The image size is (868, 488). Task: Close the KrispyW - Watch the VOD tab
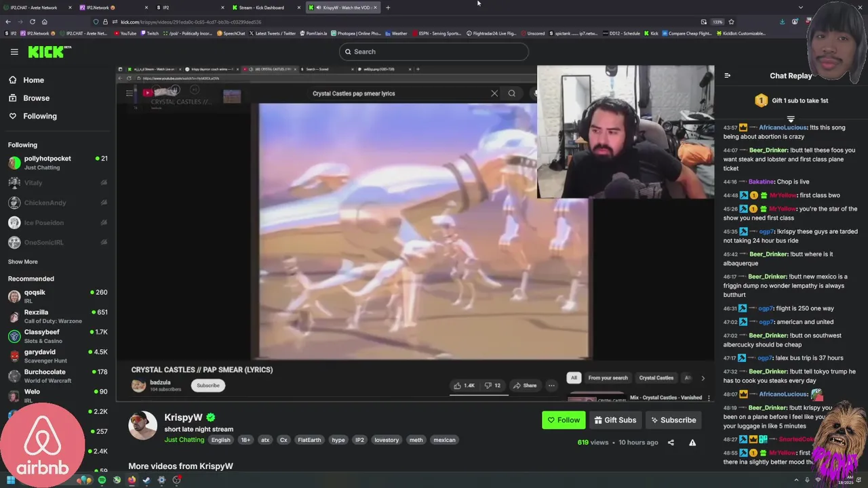click(375, 7)
